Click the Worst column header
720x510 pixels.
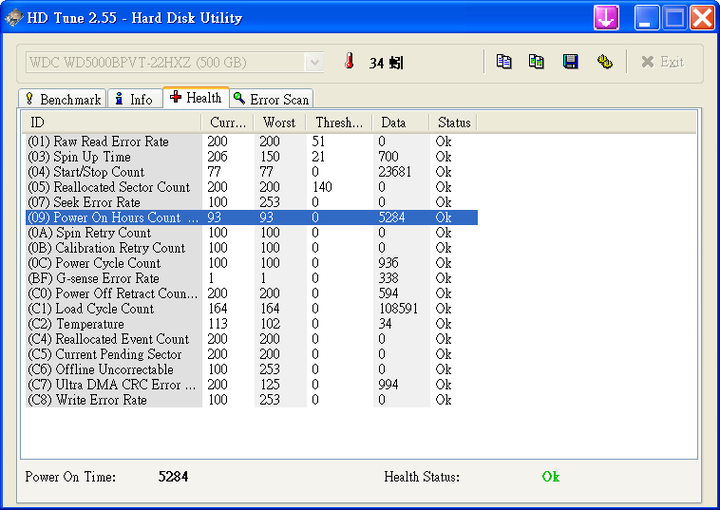point(280,123)
